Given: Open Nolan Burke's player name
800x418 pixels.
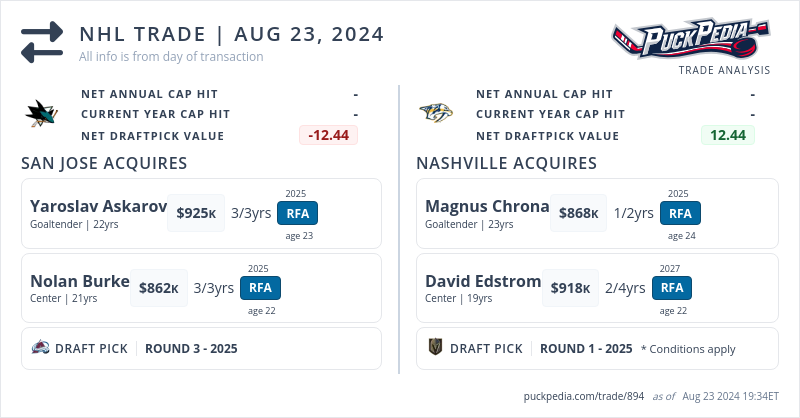Looking at the screenshot, I should point(80,281).
